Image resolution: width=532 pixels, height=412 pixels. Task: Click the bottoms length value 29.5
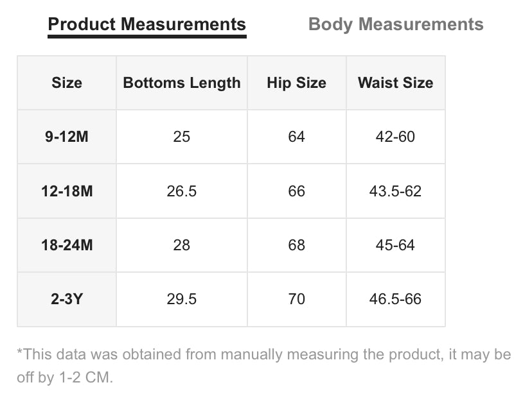click(x=182, y=299)
